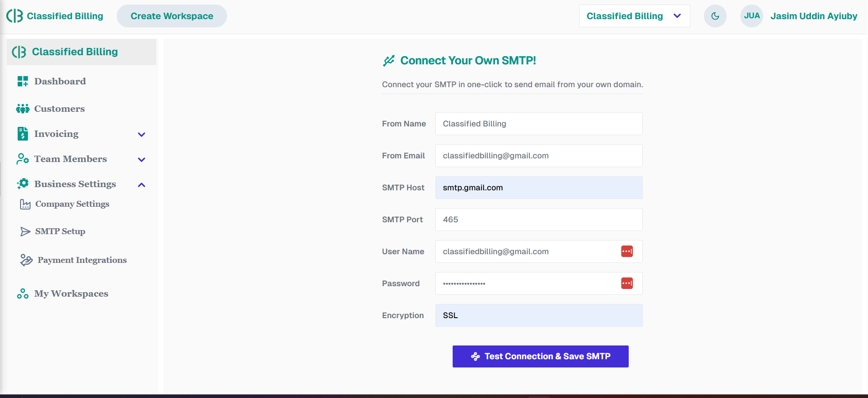Click password manager icon in User Name field

click(x=627, y=251)
